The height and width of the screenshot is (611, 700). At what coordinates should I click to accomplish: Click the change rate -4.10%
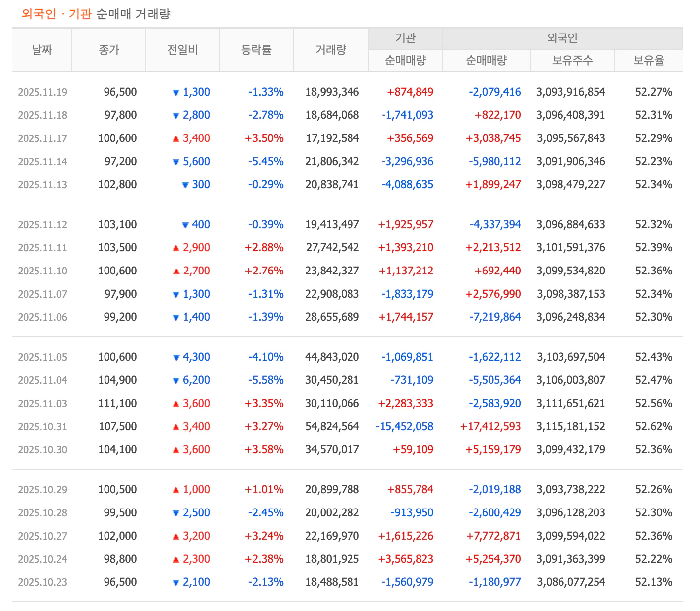click(x=266, y=357)
